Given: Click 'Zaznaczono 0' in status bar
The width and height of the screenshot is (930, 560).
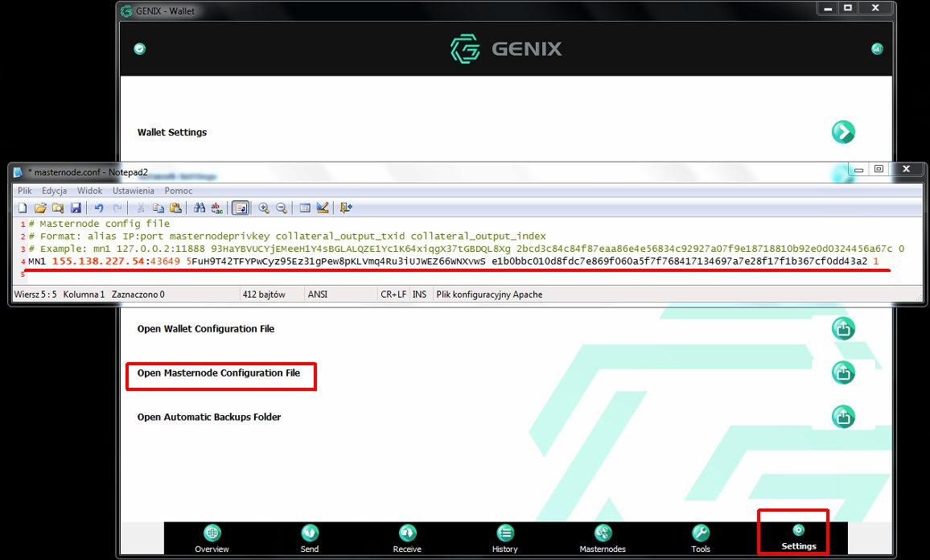Looking at the screenshot, I should pyautogui.click(x=138, y=294).
